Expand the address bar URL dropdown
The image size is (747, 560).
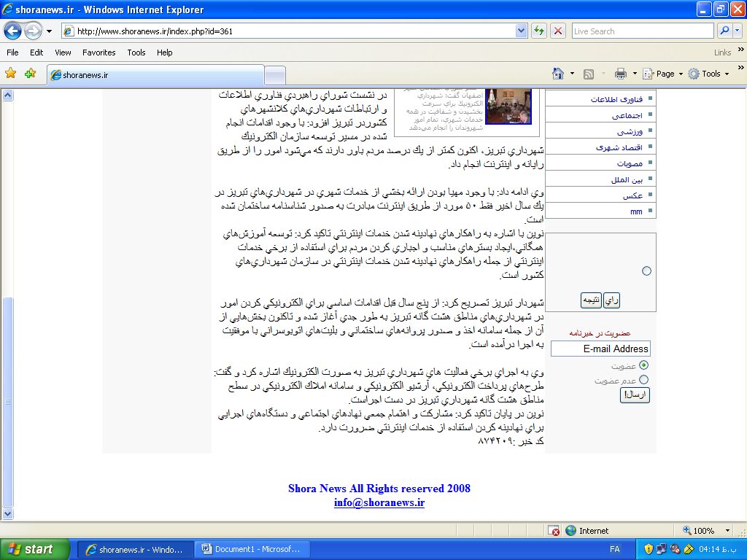click(521, 31)
